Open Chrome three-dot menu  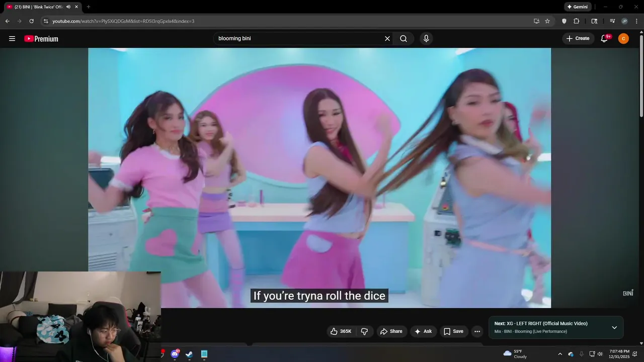coord(636,21)
